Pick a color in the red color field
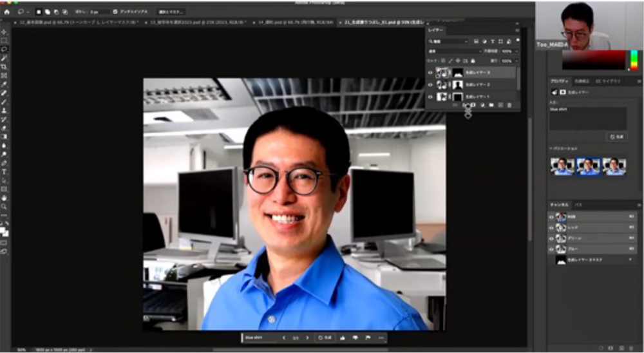 coord(592,60)
